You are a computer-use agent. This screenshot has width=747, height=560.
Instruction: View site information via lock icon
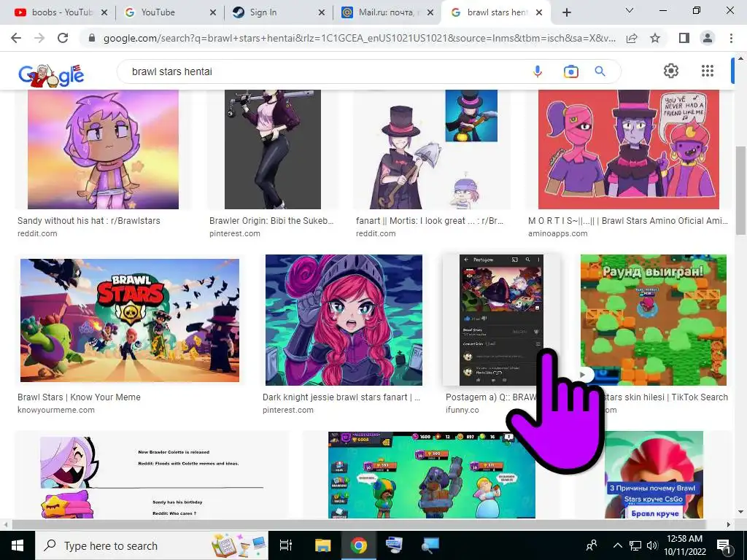[x=92, y=38]
